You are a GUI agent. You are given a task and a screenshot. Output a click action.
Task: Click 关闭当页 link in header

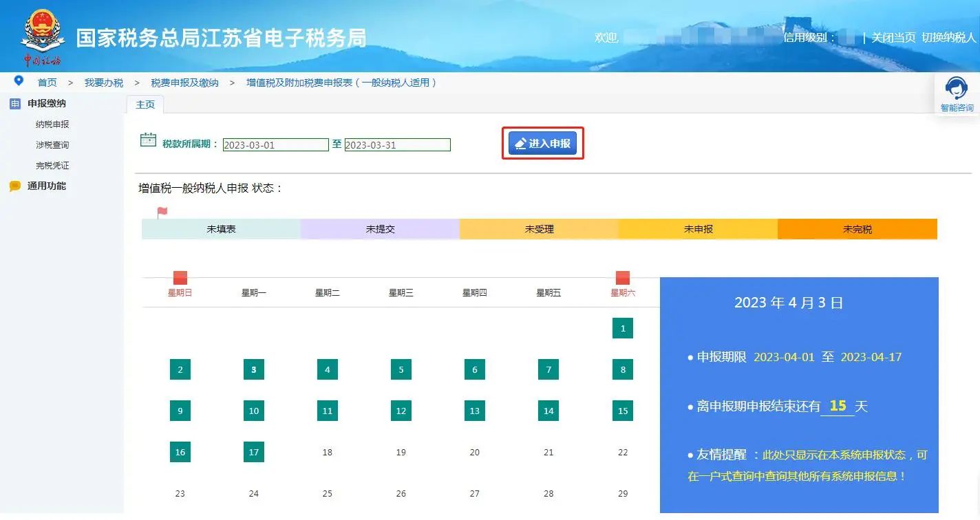pos(893,38)
